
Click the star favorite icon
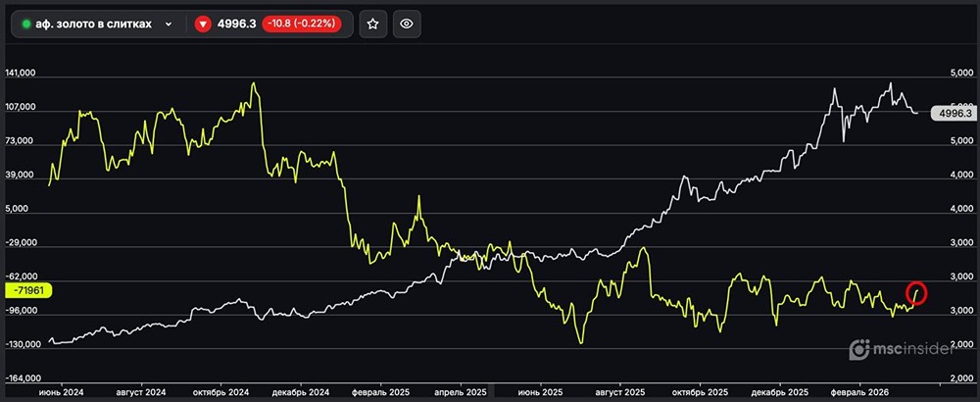pos(373,24)
